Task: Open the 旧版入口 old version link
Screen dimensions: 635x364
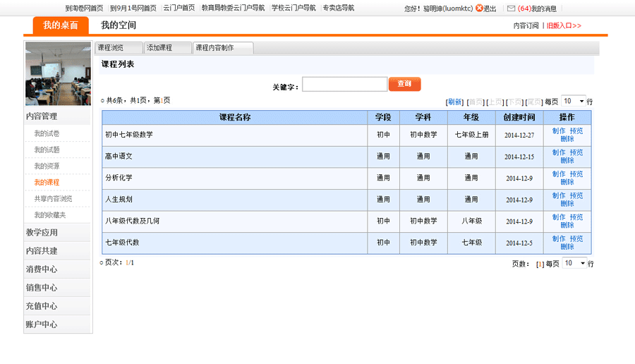Action: click(x=563, y=25)
